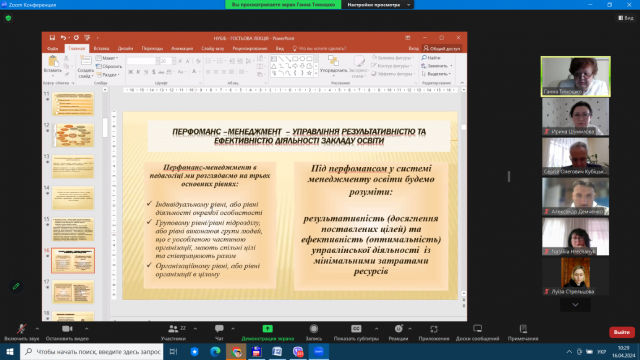The image size is (640, 360).
Task: Expand audio options arrow beside microphone
Action: pos(37,329)
